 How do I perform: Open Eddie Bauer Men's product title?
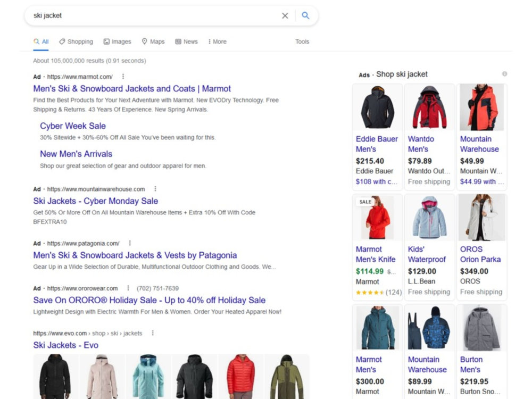tap(377, 144)
